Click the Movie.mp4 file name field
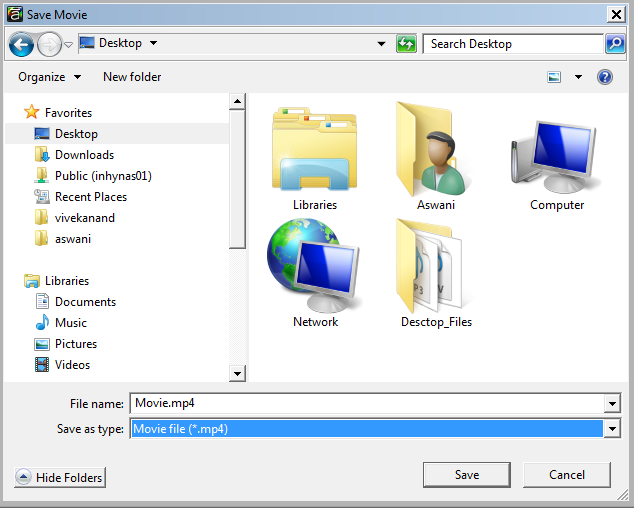The width and height of the screenshot is (634, 508). (368, 404)
